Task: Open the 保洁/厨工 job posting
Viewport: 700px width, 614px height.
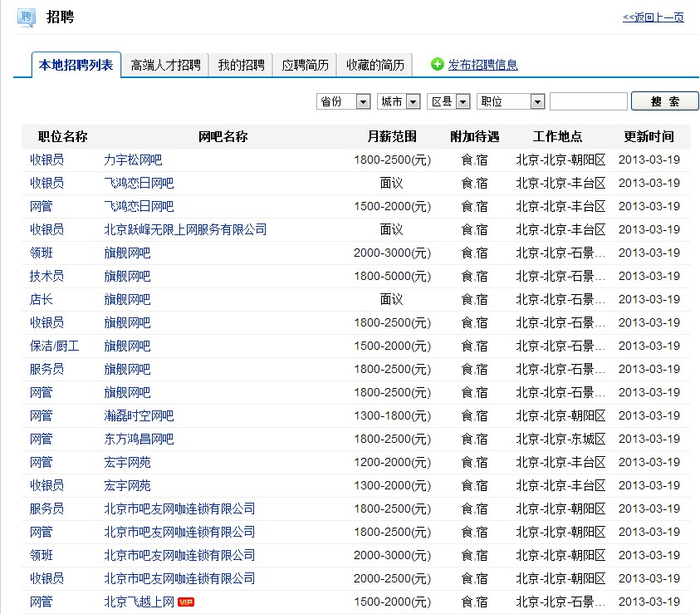Action: click(x=54, y=346)
